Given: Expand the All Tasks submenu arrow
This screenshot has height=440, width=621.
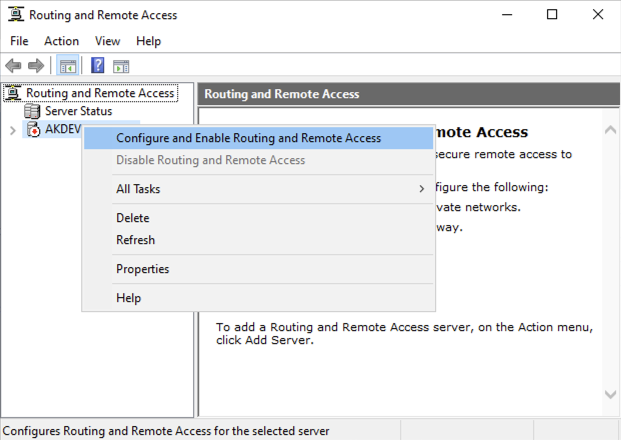Looking at the screenshot, I should (421, 189).
